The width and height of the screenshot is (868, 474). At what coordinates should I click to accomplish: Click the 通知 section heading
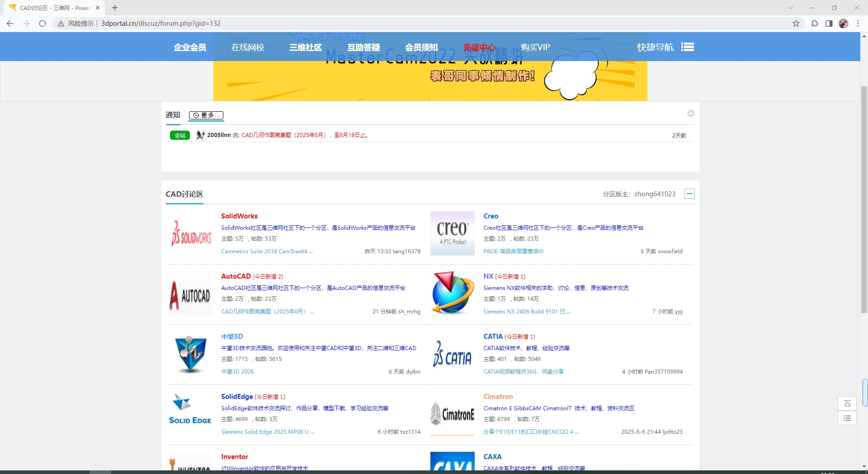point(173,115)
